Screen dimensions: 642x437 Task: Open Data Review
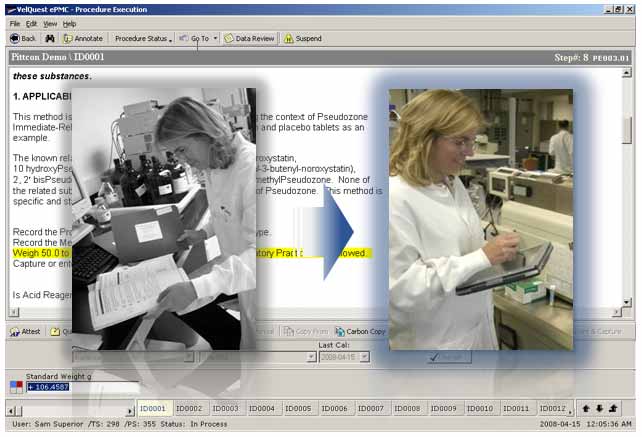click(x=249, y=38)
